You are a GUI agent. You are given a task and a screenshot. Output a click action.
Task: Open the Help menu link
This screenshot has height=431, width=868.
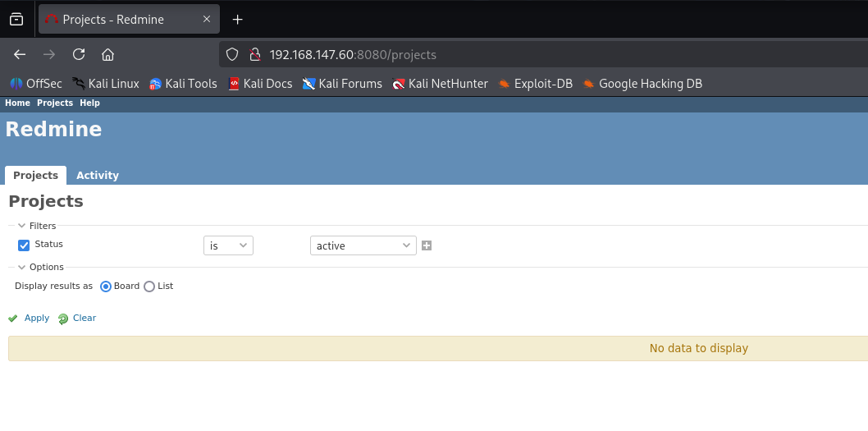click(x=89, y=103)
